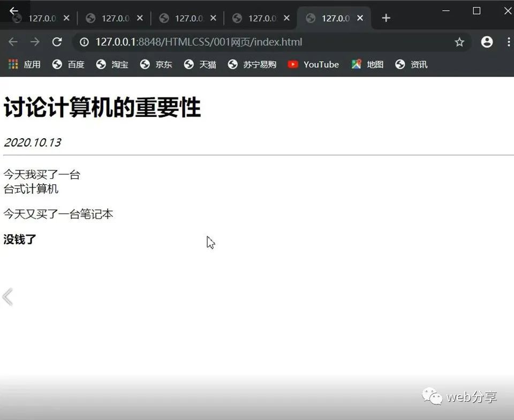Click the bold text 没钱了

tap(19, 239)
